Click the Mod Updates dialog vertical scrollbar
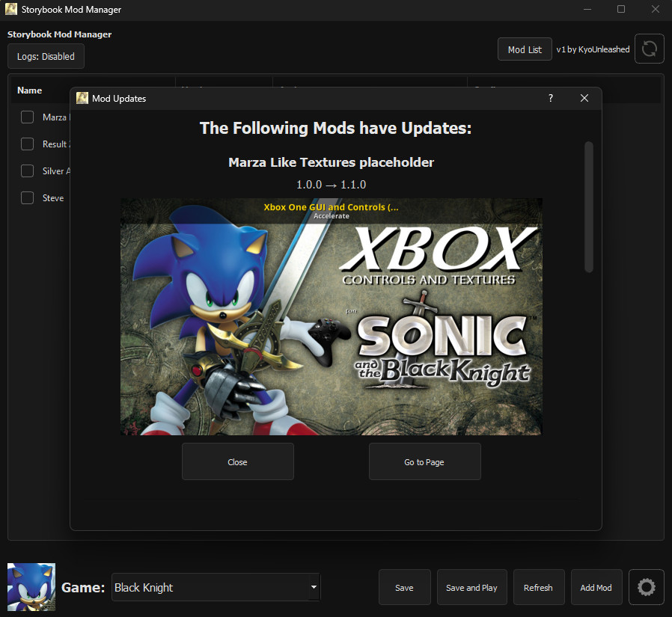Viewport: 672px width, 617px height. (x=589, y=207)
